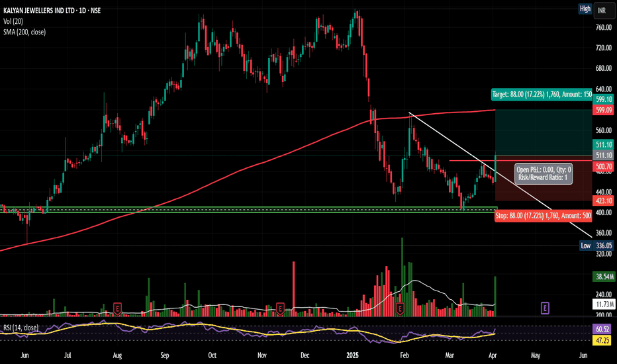Click the 599.09 SMA price tag

click(x=604, y=110)
